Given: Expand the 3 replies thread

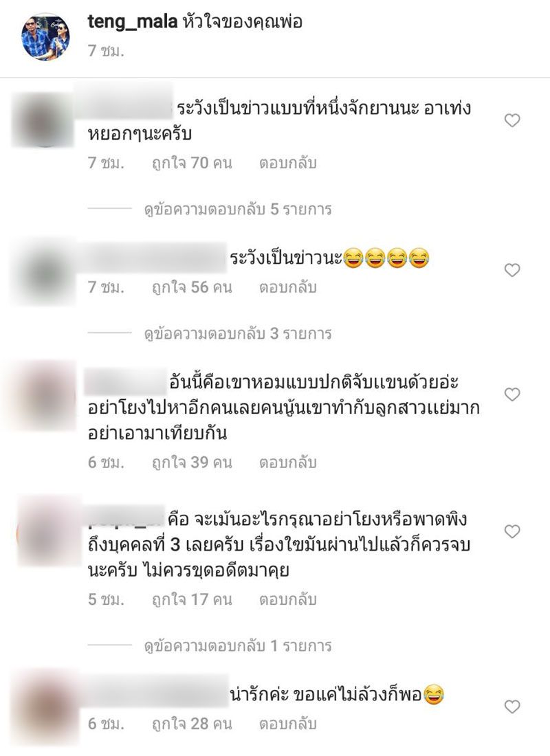Looking at the screenshot, I should pyautogui.click(x=238, y=333).
